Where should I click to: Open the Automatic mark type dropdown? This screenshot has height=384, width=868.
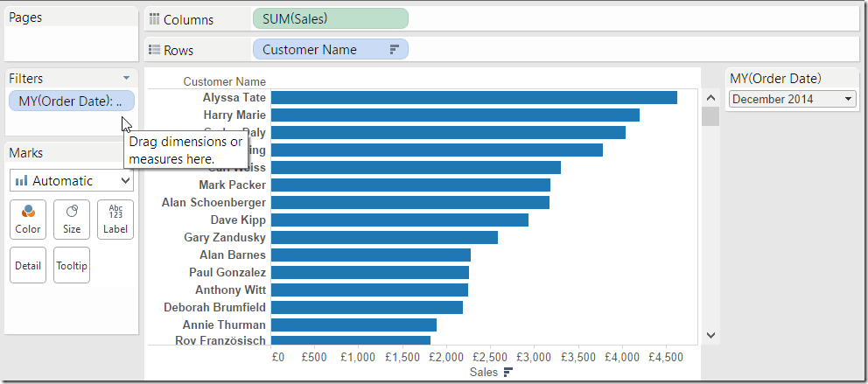coord(125,181)
